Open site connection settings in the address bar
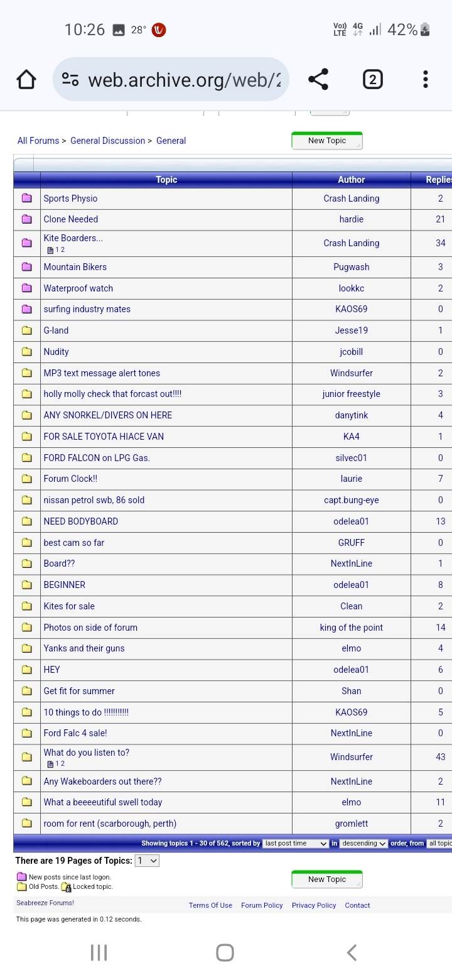452x980 pixels. coord(70,79)
